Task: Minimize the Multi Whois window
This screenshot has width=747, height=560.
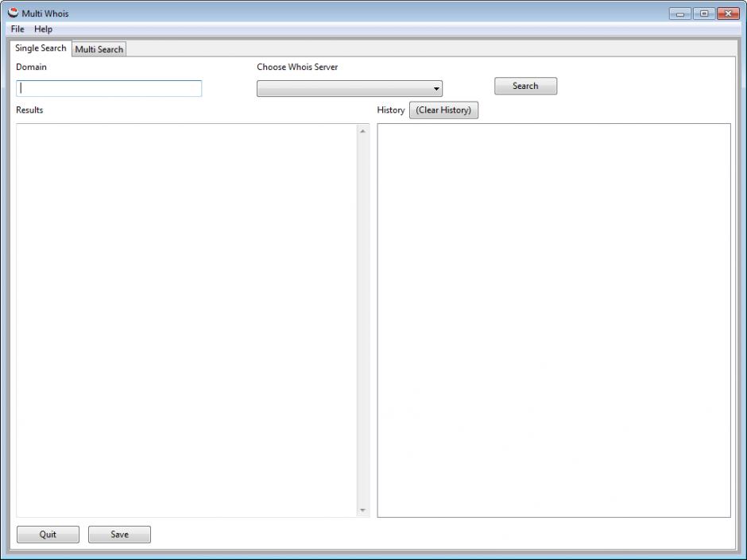Action: tap(681, 14)
